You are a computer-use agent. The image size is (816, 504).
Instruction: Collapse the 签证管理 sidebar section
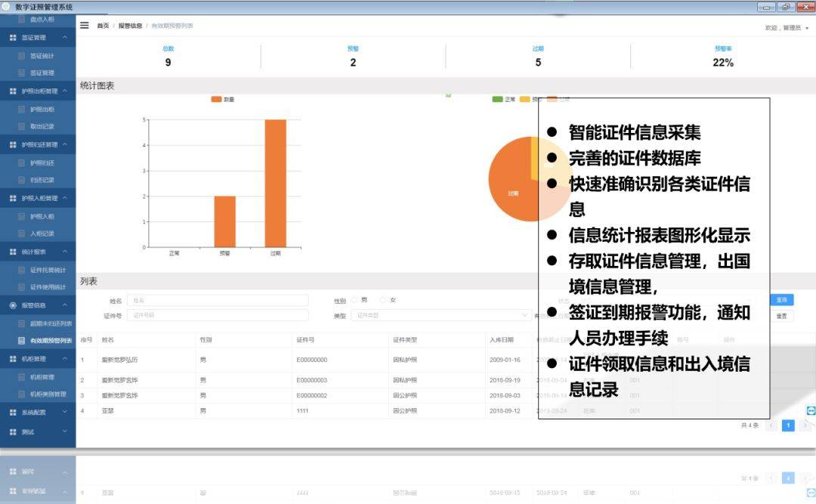(x=65, y=38)
